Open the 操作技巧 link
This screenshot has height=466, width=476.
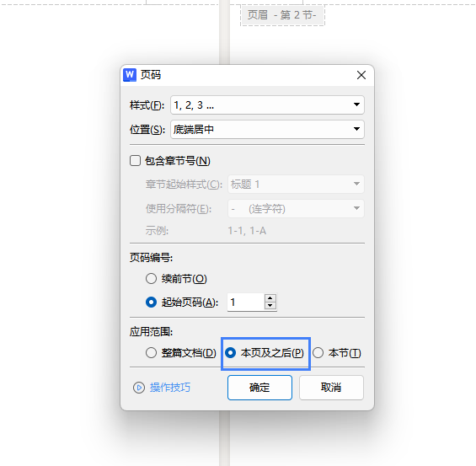[x=170, y=388]
